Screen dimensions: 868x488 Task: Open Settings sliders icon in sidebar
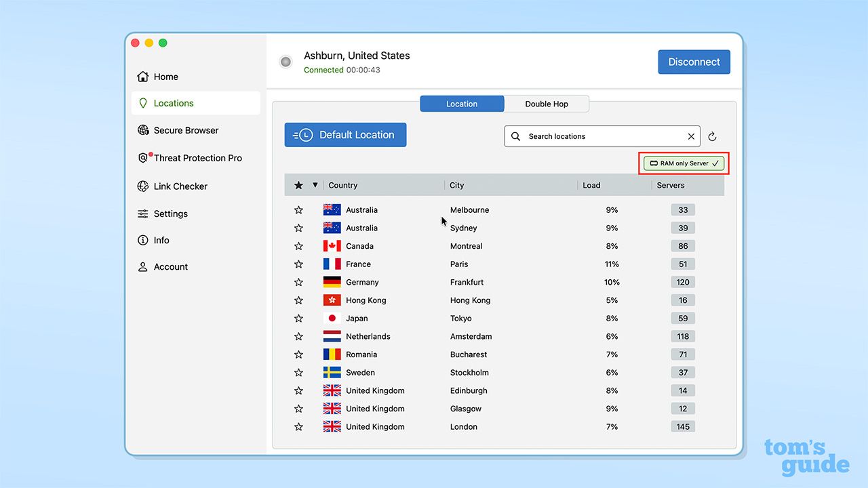click(x=143, y=213)
